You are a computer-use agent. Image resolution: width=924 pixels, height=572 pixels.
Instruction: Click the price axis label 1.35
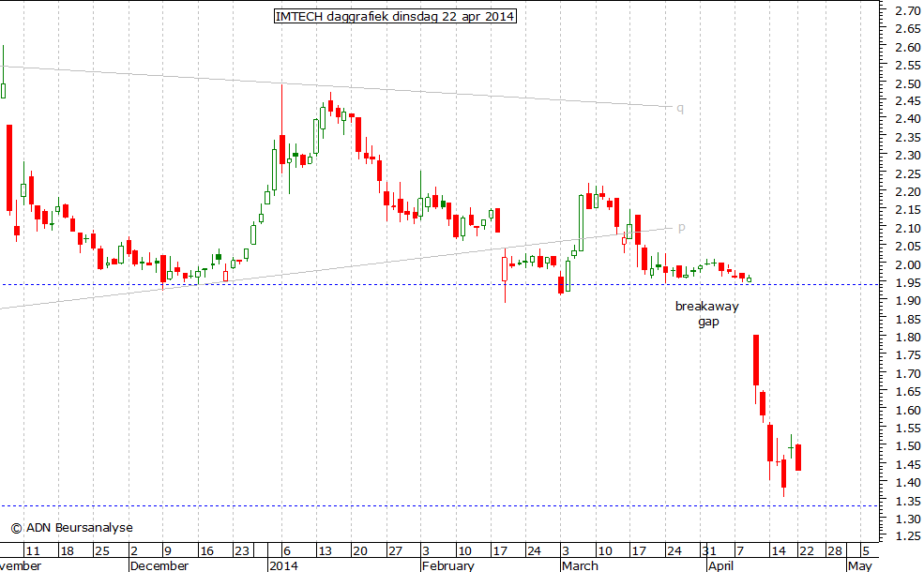[907, 501]
